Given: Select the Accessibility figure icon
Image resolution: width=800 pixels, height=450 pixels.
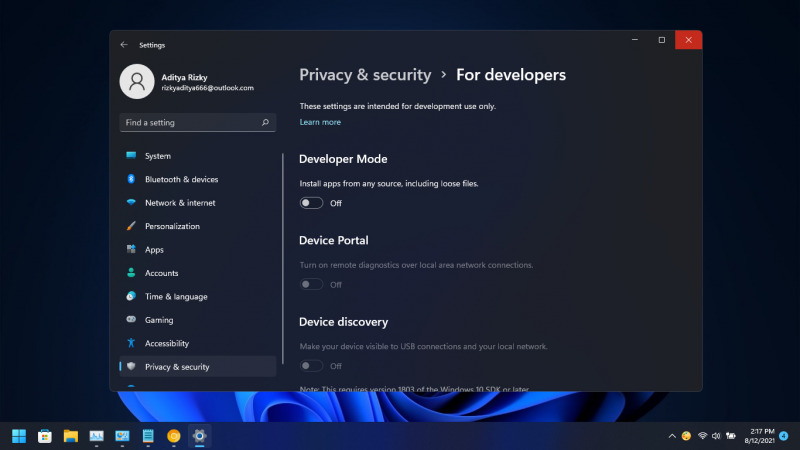Looking at the screenshot, I should coord(131,343).
